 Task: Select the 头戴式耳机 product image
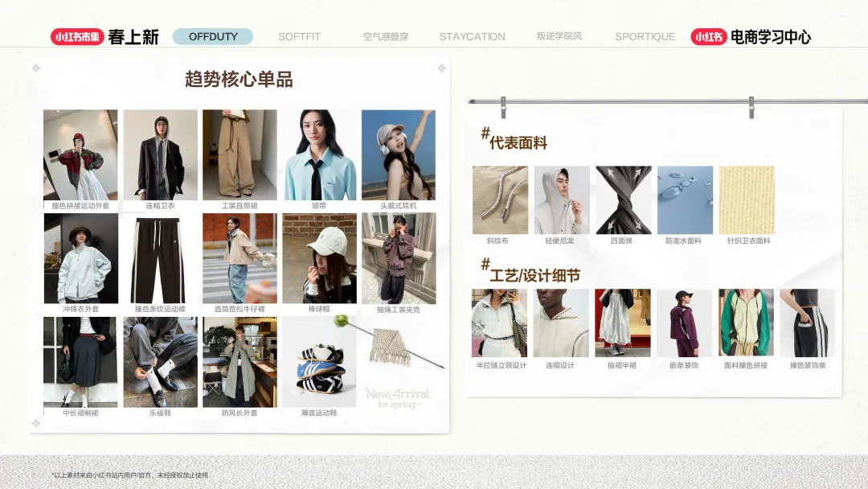click(x=399, y=154)
